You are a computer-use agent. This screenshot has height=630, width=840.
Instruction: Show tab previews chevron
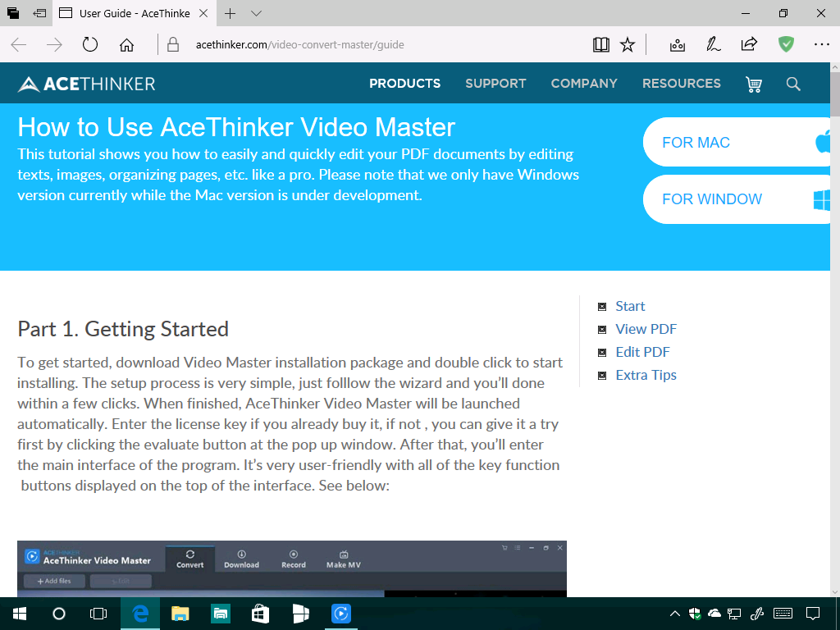pyautogui.click(x=256, y=13)
